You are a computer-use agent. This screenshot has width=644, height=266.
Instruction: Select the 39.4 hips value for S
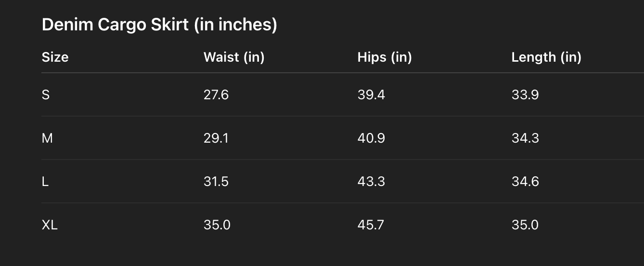click(371, 95)
